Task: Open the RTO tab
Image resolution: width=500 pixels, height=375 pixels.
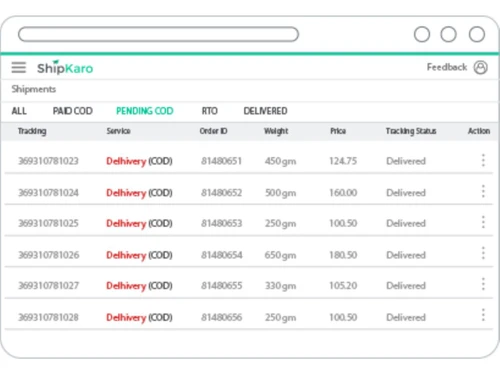Action: pyautogui.click(x=210, y=111)
